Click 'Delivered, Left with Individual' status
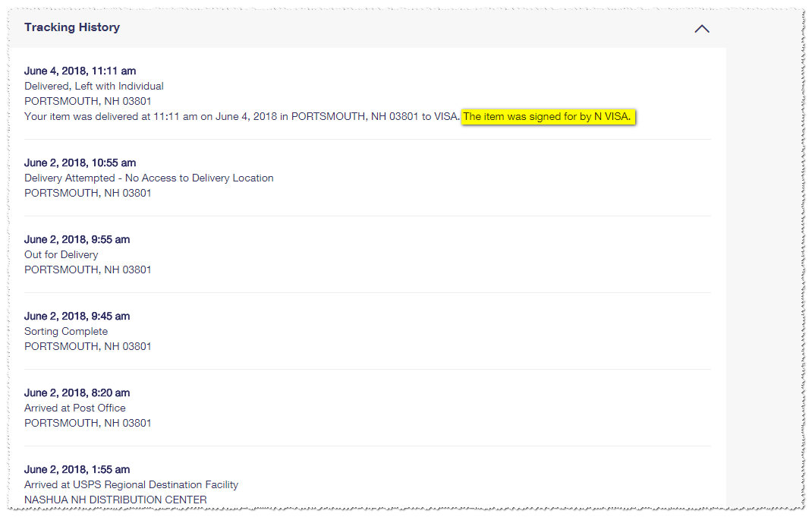Screen dimensions: 812x517 (x=94, y=86)
